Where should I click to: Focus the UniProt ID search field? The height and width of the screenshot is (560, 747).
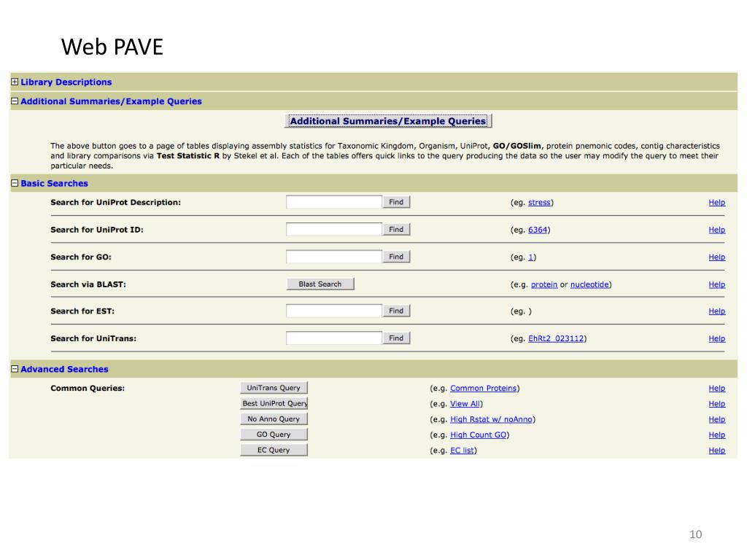tap(334, 229)
